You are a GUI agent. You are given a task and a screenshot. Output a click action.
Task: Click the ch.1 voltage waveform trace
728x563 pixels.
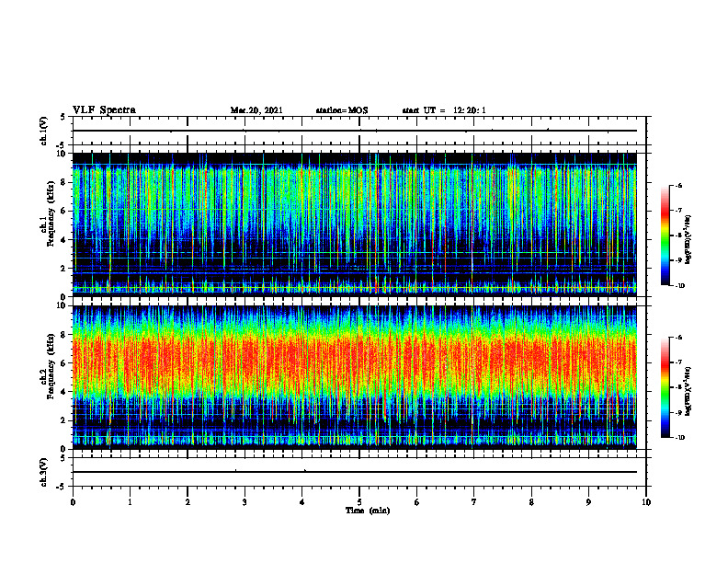click(x=355, y=131)
